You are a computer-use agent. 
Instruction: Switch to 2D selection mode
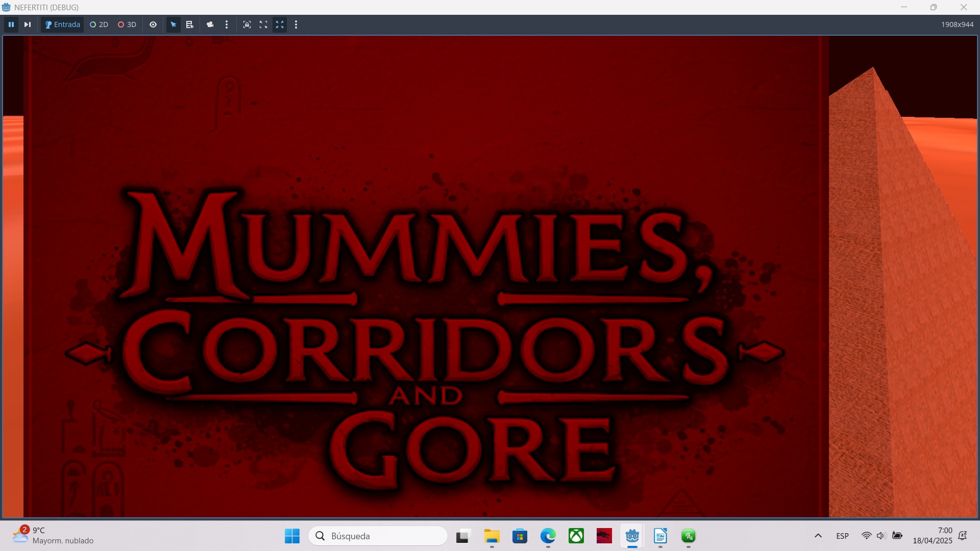point(99,24)
